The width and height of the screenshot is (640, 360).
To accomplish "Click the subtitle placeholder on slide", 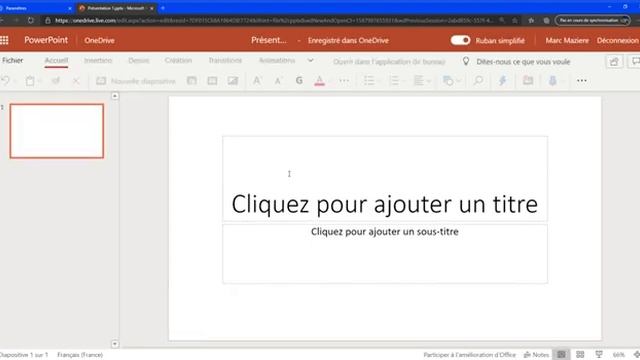I will click(385, 253).
